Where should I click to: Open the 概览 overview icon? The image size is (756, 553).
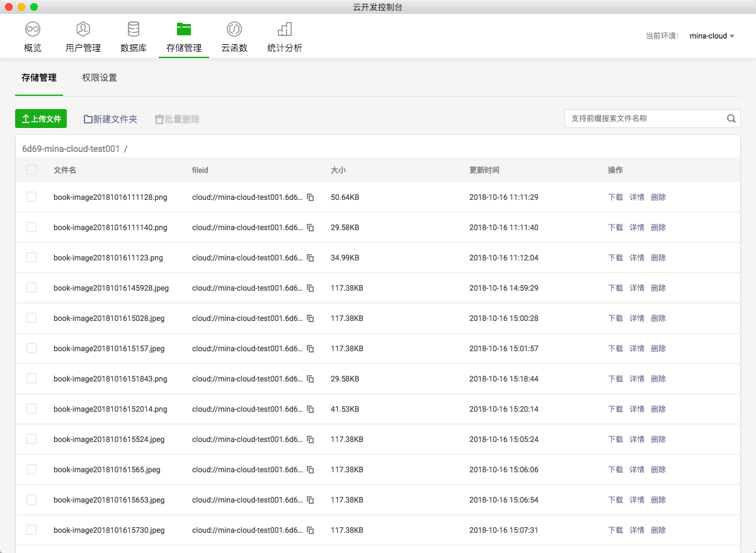[33, 29]
